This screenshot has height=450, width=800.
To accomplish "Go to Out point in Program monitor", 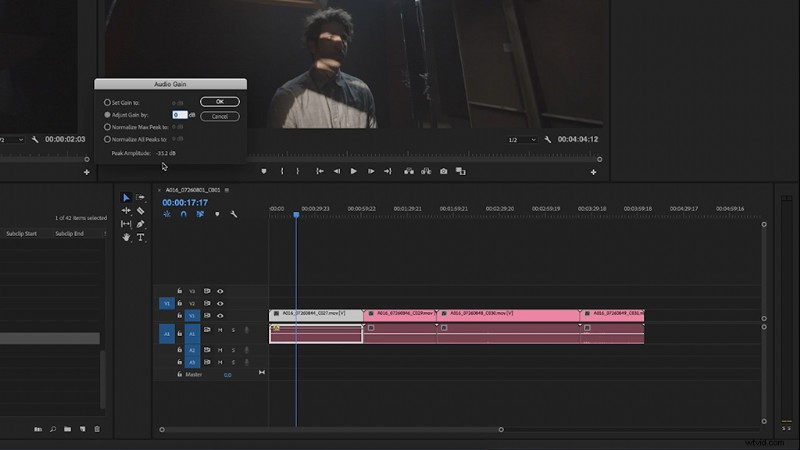I will point(388,171).
